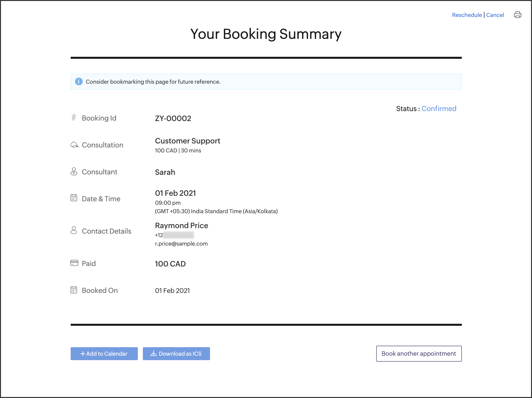
Task: Cancel this booking via Cancel link
Action: pos(495,15)
